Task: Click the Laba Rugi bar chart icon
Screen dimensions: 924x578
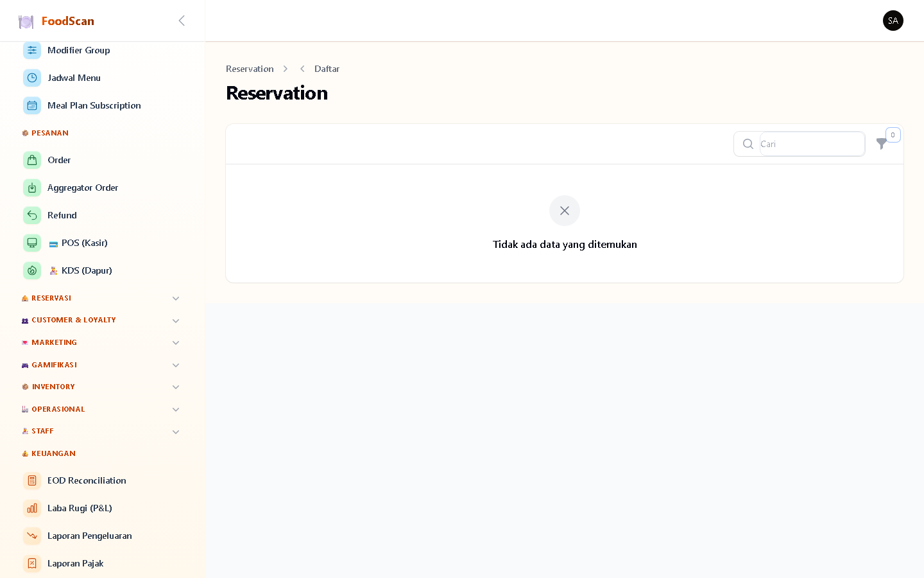Action: tap(32, 508)
